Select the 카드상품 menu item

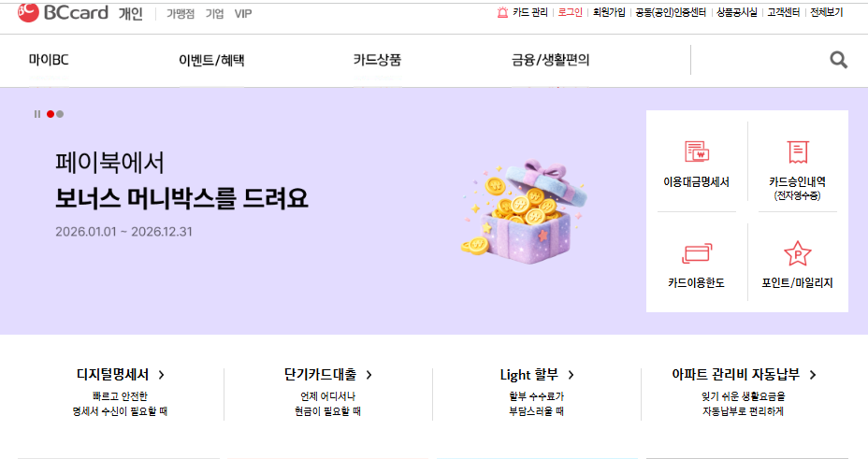click(x=378, y=60)
